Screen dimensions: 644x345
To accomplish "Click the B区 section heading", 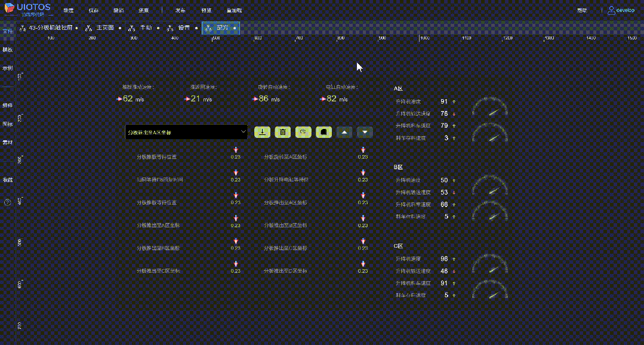I will (398, 167).
